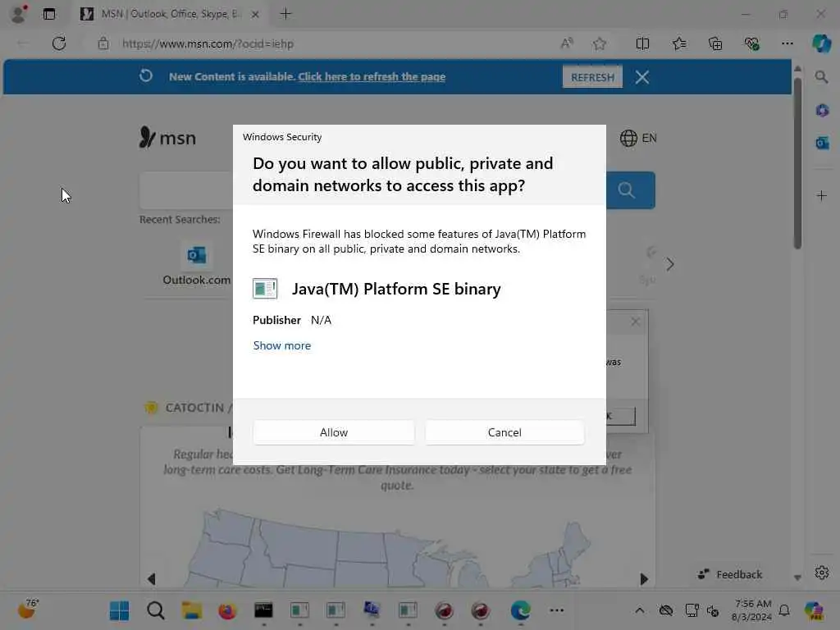Click the msn logo
This screenshot has height=630, width=840.
[x=167, y=138]
